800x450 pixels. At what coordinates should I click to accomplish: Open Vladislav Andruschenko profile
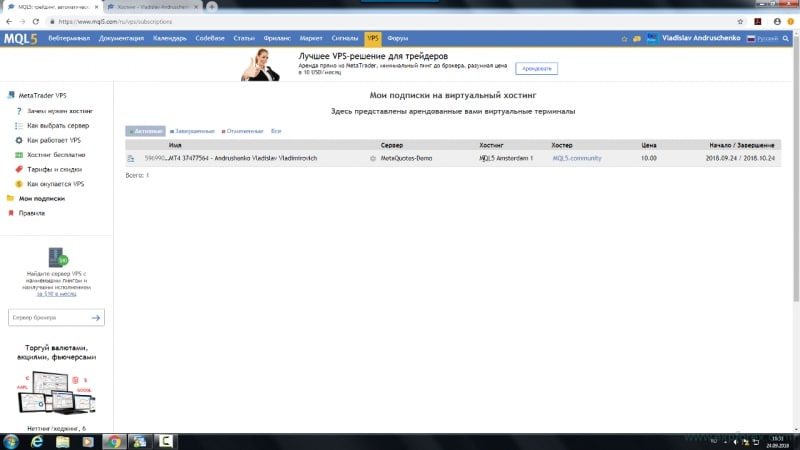tap(701, 38)
